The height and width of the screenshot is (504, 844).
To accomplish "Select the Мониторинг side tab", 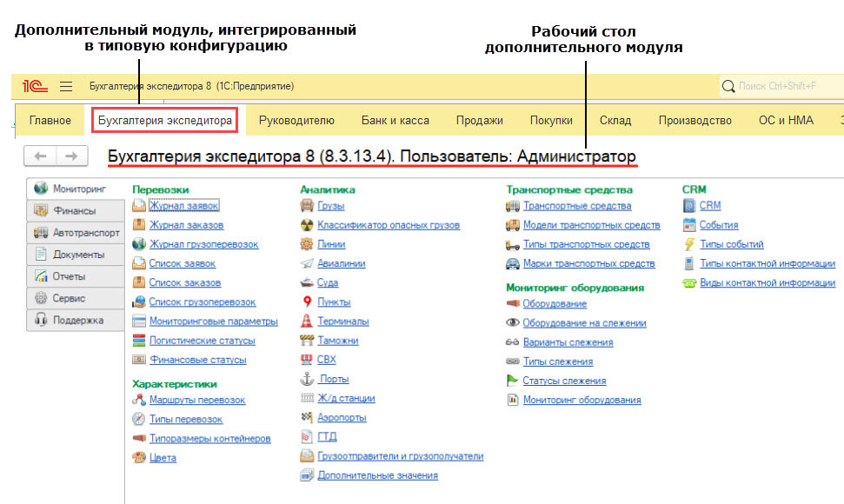I will 76,189.
